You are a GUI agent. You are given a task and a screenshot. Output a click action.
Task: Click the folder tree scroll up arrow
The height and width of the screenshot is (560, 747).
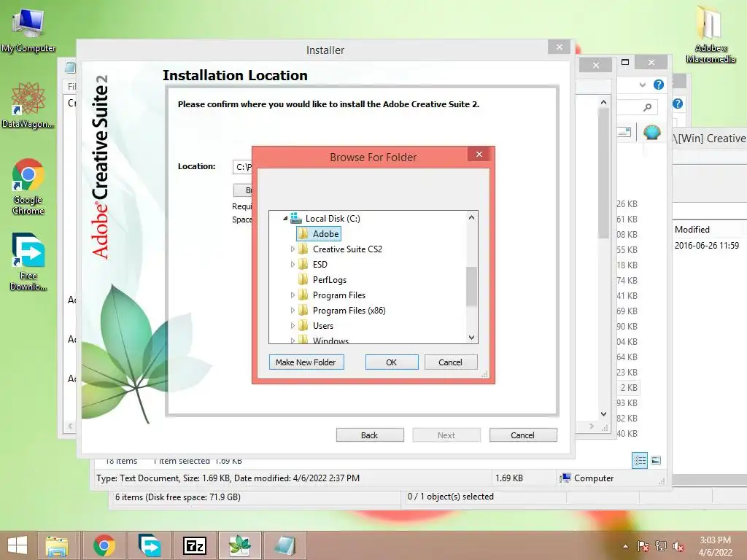[472, 217]
